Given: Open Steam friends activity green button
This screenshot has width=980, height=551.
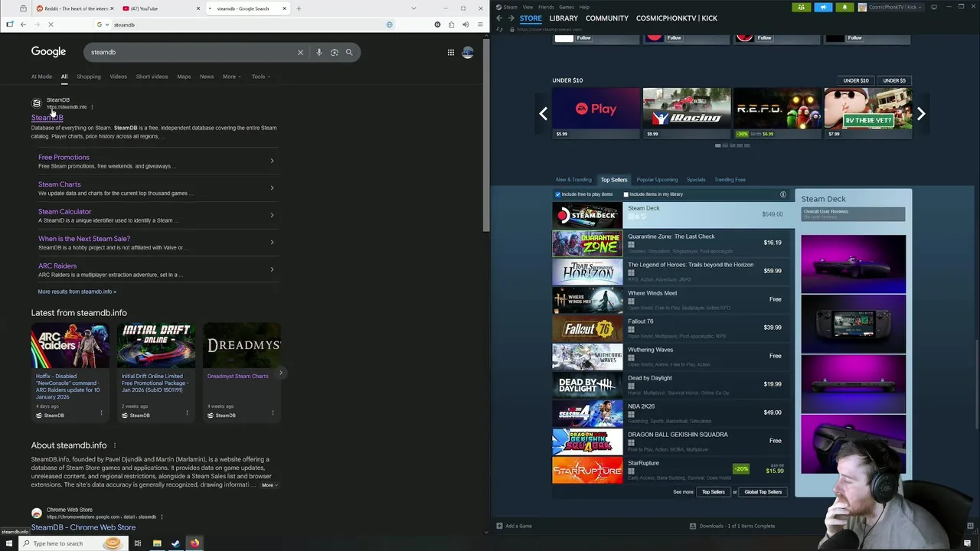Looking at the screenshot, I should click(x=801, y=7).
